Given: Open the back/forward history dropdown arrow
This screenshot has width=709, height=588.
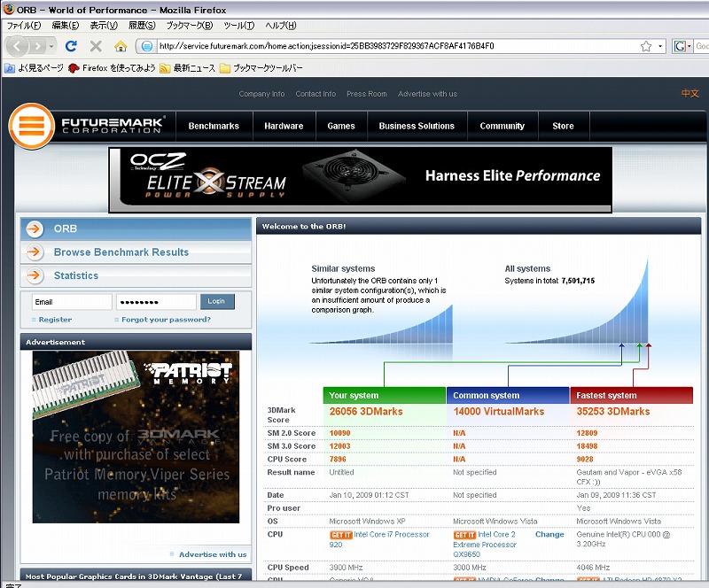Looking at the screenshot, I should click(x=51, y=46).
